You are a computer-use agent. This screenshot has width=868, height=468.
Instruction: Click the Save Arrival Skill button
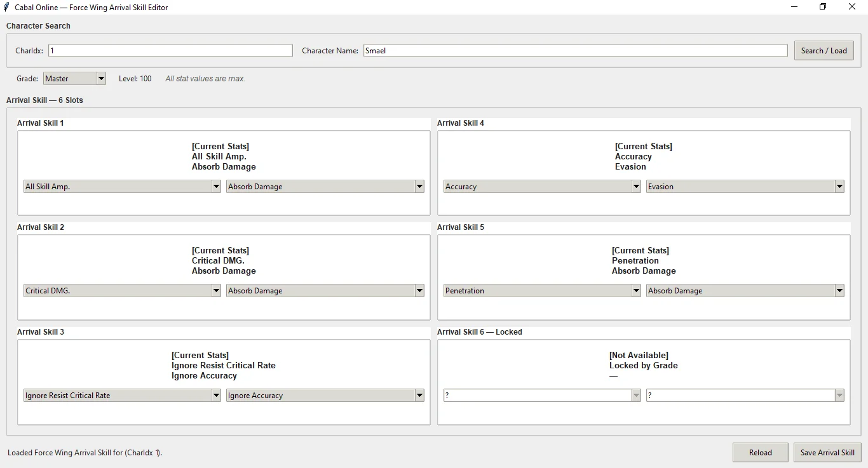[x=827, y=453]
